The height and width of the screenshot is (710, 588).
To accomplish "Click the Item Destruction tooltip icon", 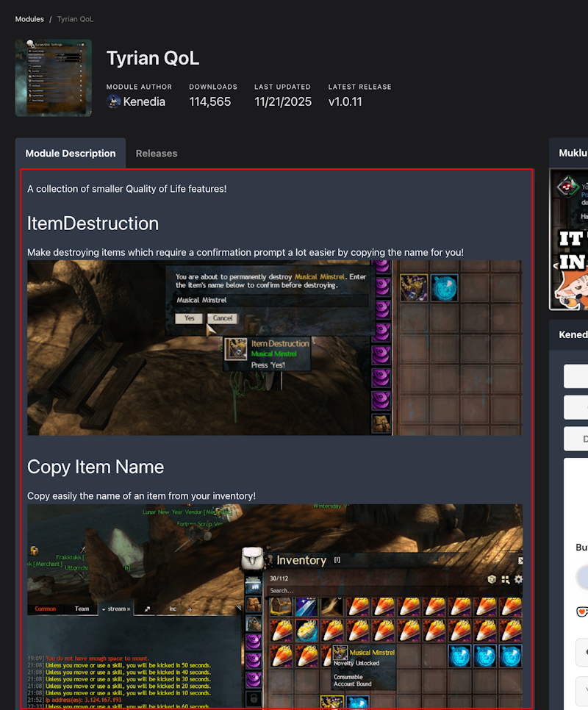I will 236,349.
